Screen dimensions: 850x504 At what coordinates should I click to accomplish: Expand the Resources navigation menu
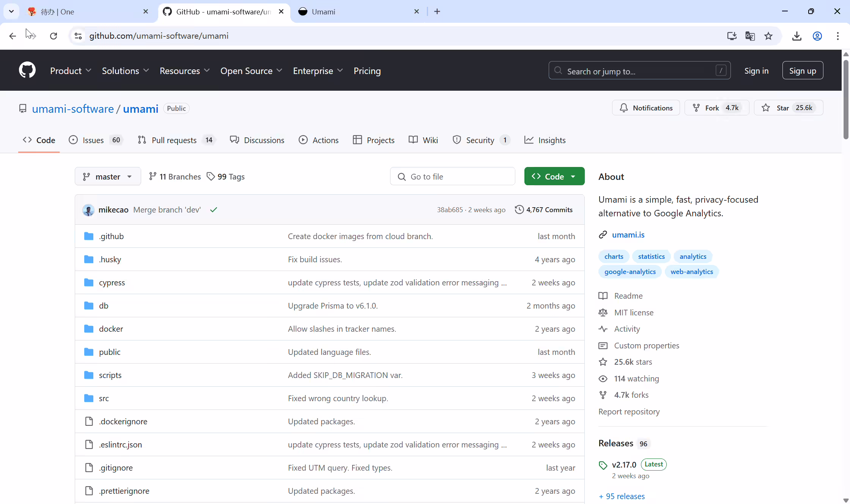pos(185,71)
